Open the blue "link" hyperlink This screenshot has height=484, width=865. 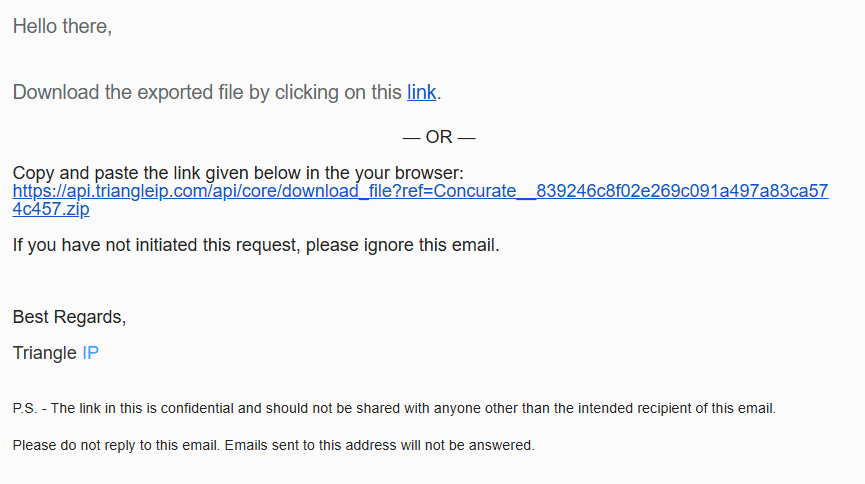(421, 92)
